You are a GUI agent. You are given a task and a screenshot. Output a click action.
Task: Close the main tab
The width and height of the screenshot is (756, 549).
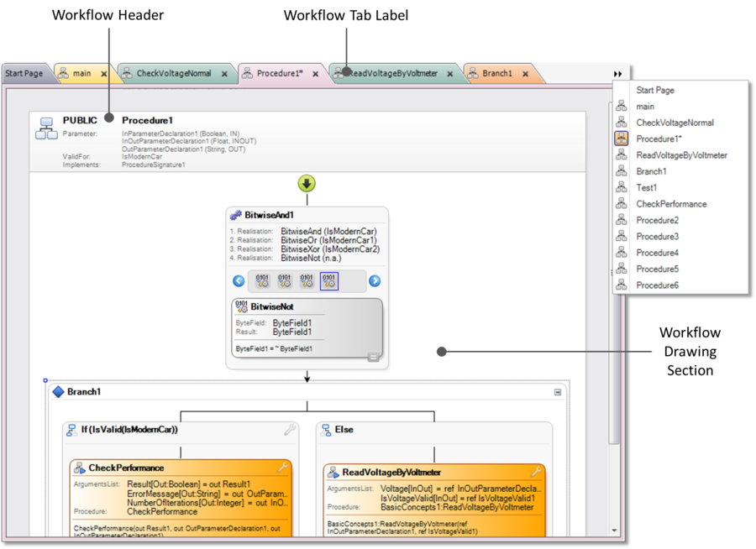click(x=104, y=74)
